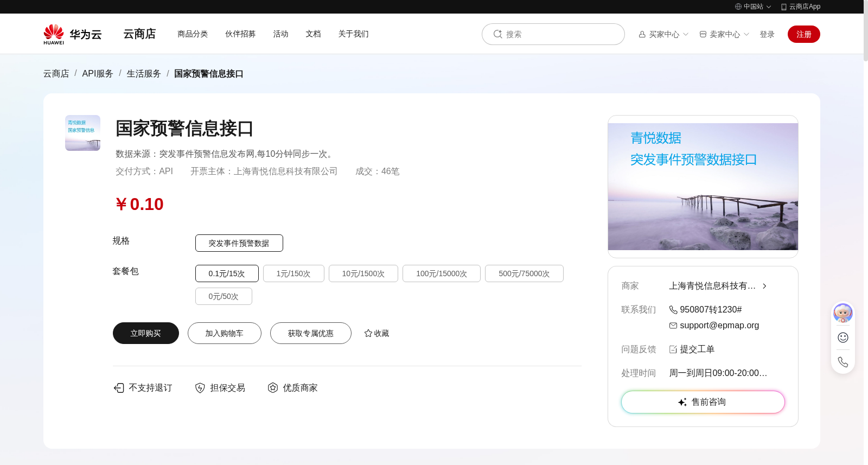Open the 文档 menu item
The width and height of the screenshot is (868, 465).
(x=313, y=34)
